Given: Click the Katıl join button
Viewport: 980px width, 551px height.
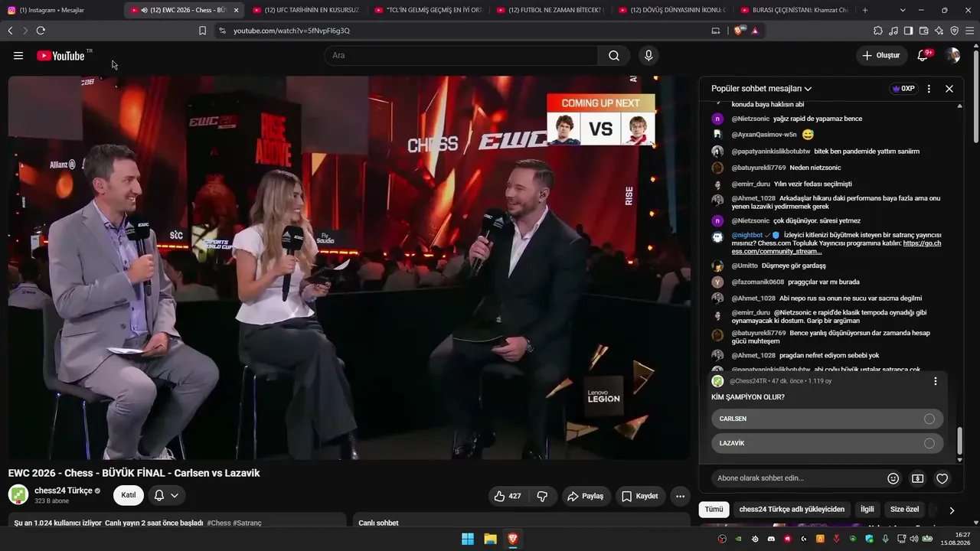Looking at the screenshot, I should (x=129, y=496).
